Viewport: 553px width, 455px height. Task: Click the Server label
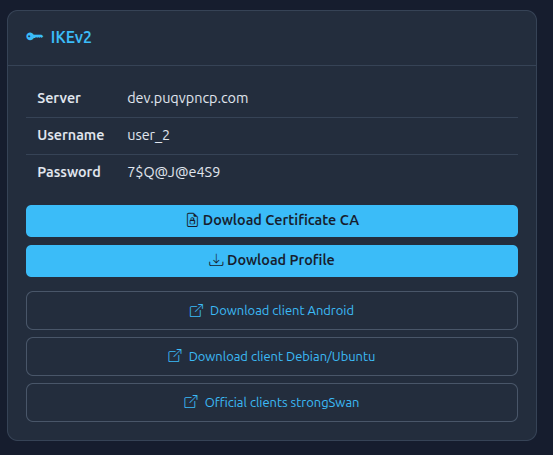[x=59, y=98]
